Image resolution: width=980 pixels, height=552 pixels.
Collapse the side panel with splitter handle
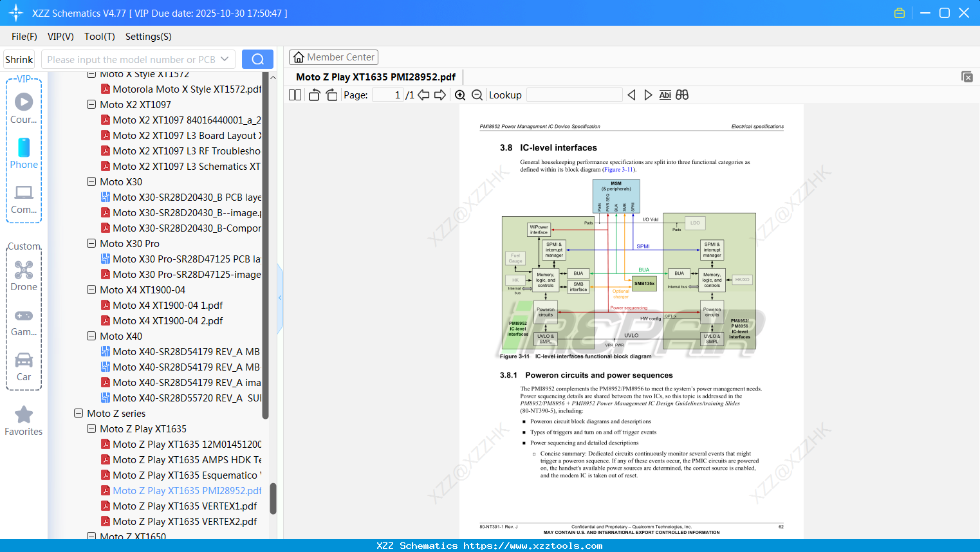tap(280, 297)
